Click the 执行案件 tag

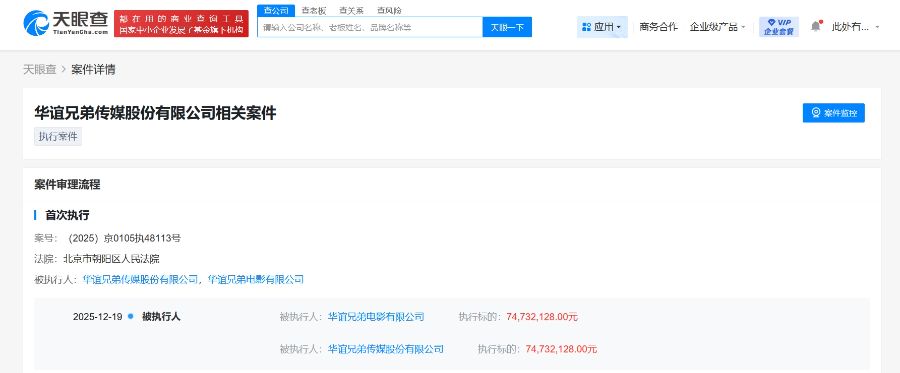pos(58,137)
